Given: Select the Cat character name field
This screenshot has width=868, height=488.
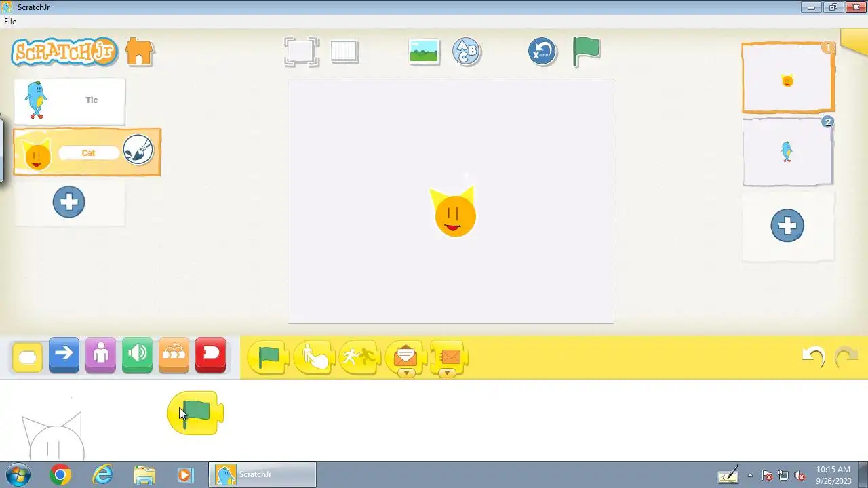Looking at the screenshot, I should [x=89, y=153].
